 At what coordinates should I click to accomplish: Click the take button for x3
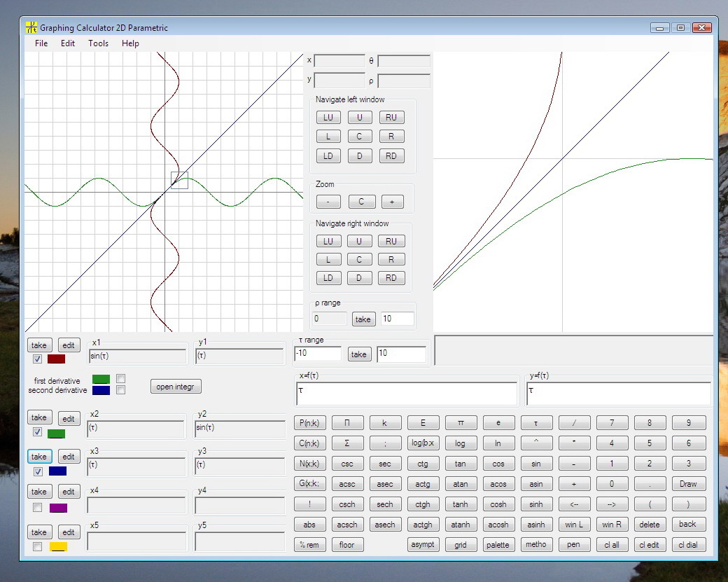coord(39,457)
